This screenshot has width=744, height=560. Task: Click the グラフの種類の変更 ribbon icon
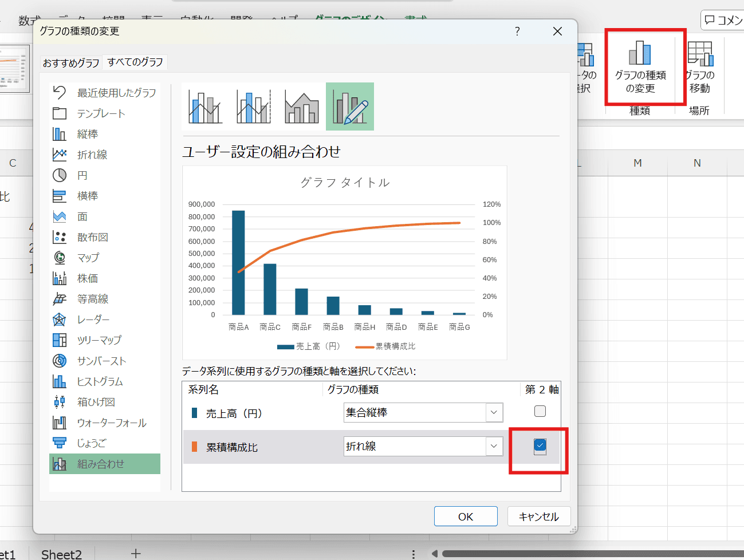tap(640, 68)
